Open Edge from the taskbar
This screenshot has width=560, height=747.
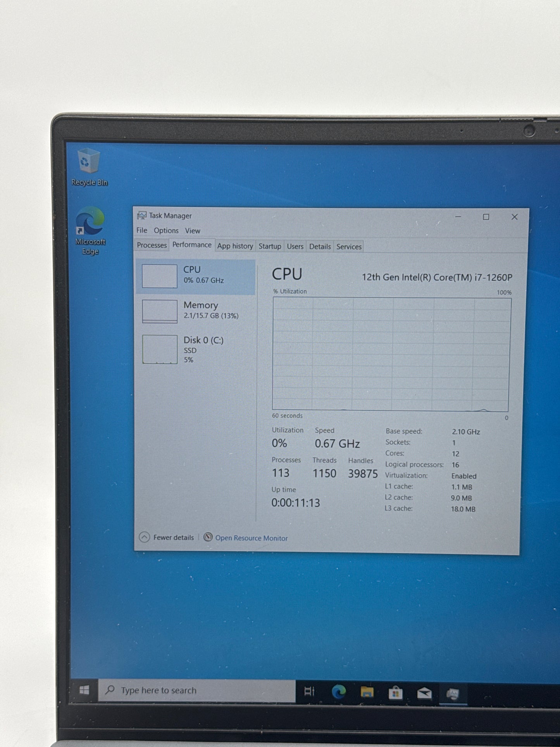pos(339,692)
